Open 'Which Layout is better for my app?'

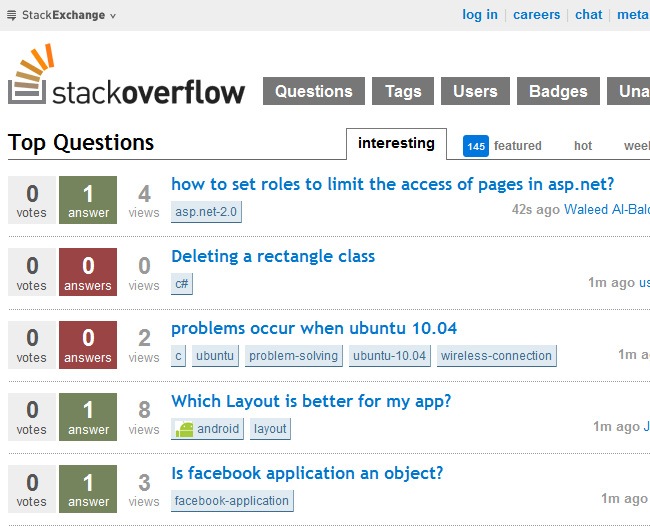point(311,401)
